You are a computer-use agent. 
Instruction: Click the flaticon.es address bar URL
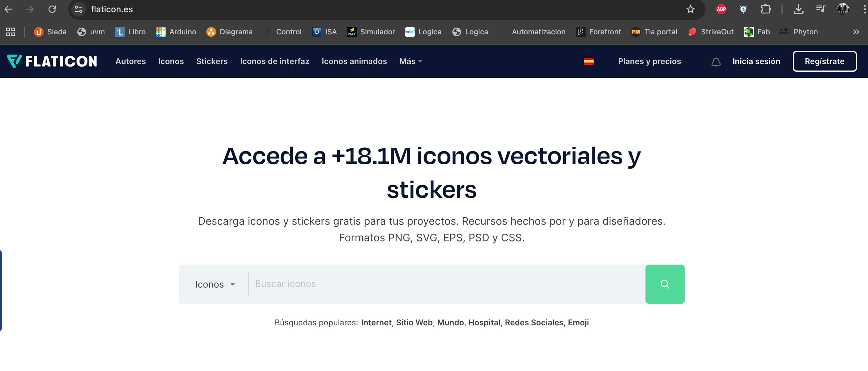click(x=112, y=9)
